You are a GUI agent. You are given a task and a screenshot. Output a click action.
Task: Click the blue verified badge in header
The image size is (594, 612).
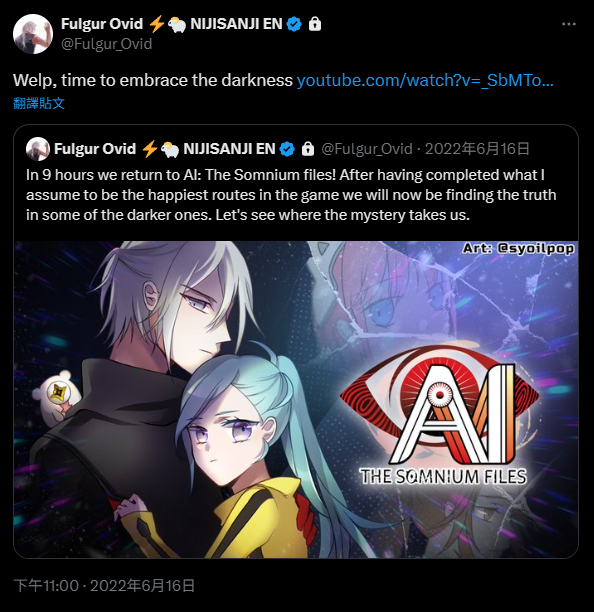coord(294,24)
